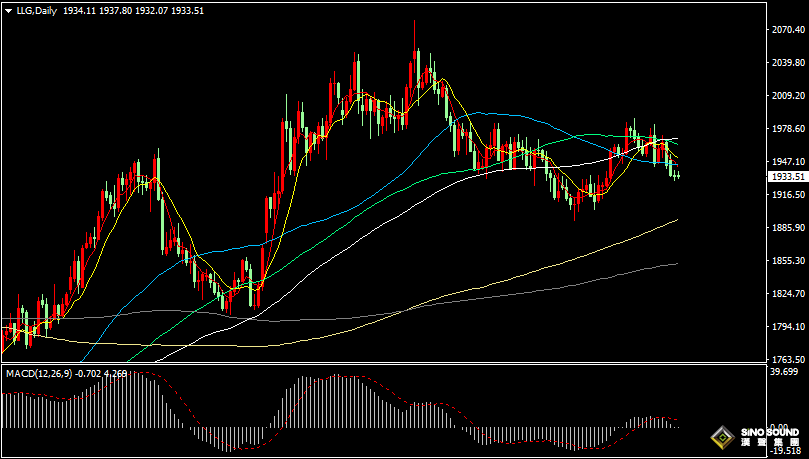809x459 pixels.
Task: Click the -19.518 MACD scale value
Action: coord(787,451)
